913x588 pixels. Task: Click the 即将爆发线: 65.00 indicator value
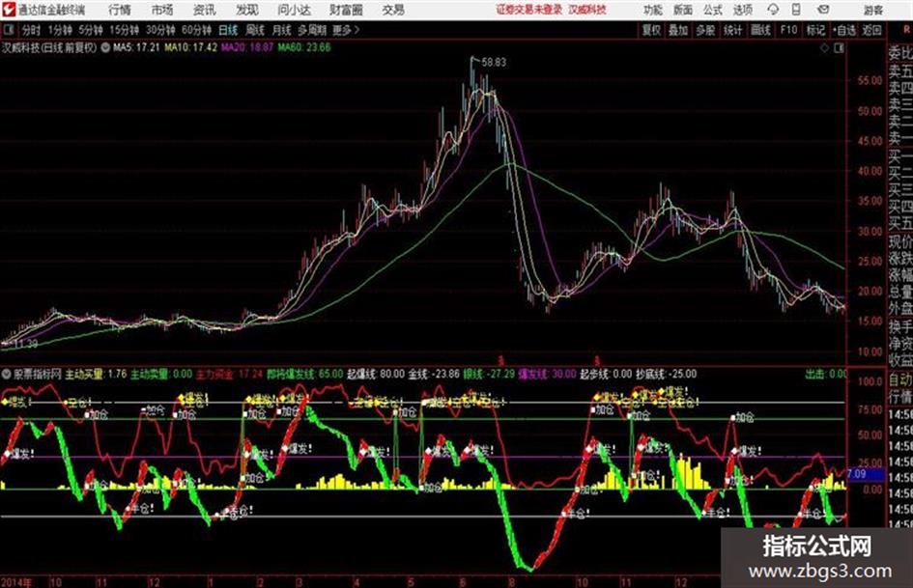[304, 374]
